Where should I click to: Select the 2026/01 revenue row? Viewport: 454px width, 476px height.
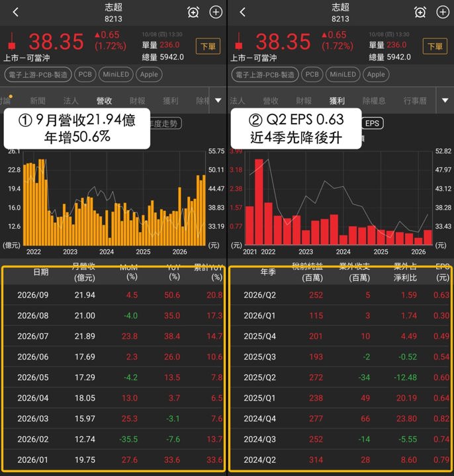pos(113,460)
